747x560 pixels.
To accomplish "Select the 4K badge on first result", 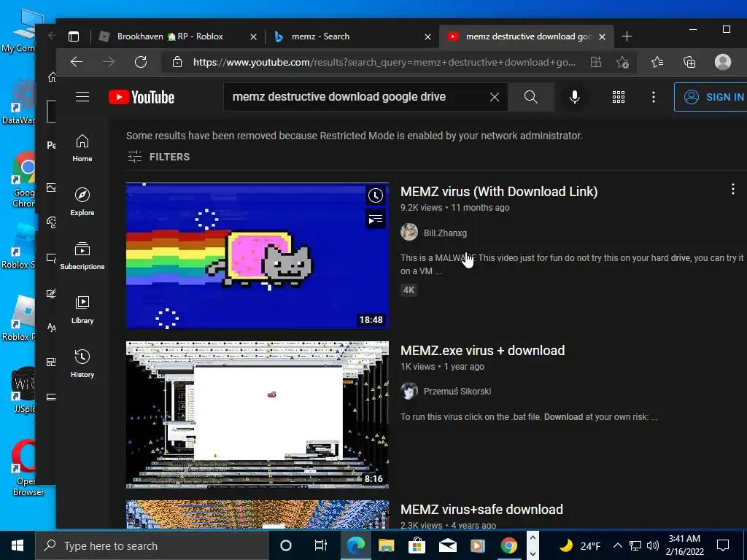I will [x=409, y=290].
